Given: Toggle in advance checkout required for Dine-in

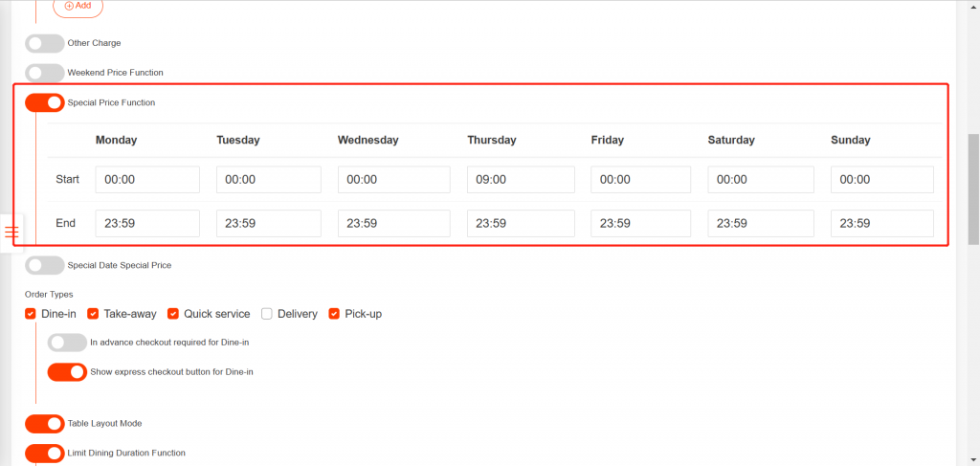Looking at the screenshot, I should click(67, 342).
